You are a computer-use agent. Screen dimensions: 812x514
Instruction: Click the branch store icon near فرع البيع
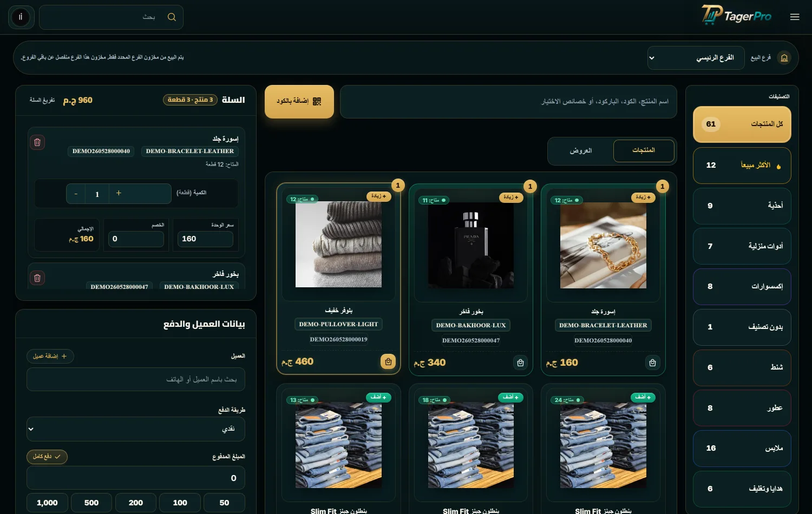784,57
